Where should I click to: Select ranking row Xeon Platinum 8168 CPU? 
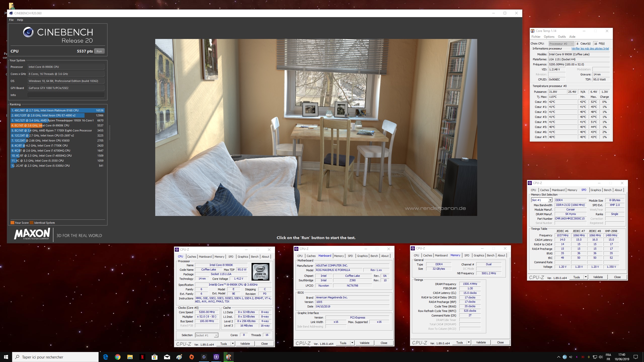[x=57, y=110]
